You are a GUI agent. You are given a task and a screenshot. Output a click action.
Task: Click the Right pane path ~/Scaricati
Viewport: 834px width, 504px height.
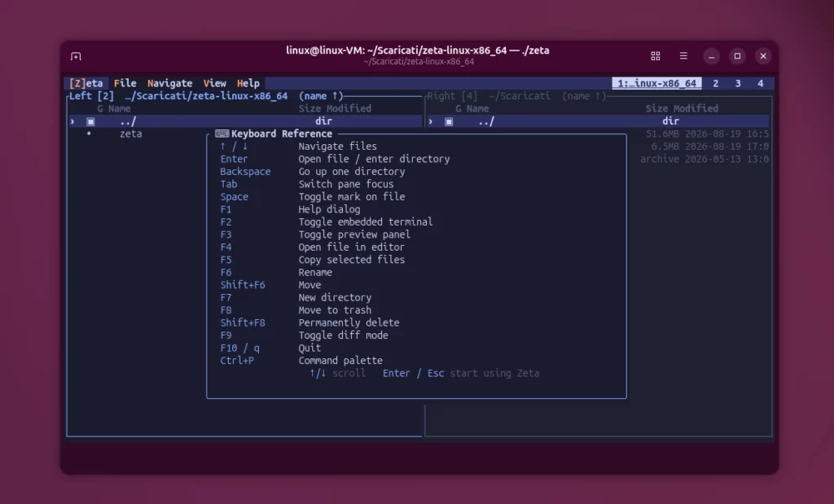(x=520, y=96)
